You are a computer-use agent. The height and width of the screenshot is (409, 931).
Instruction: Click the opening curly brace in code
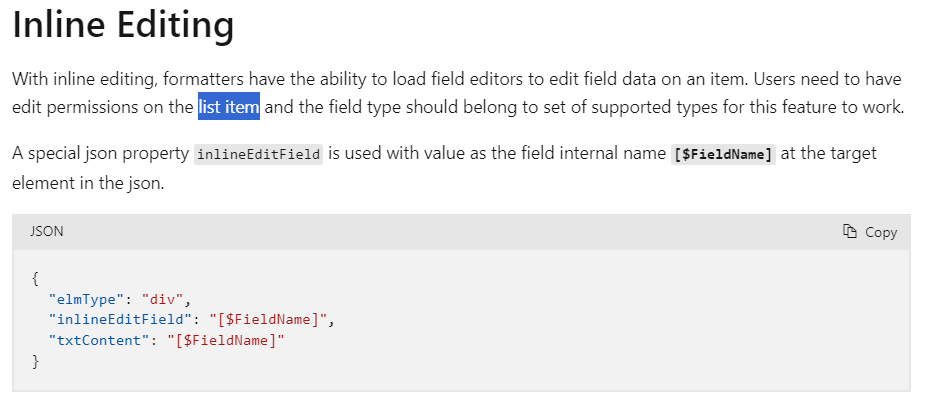[x=35, y=278]
